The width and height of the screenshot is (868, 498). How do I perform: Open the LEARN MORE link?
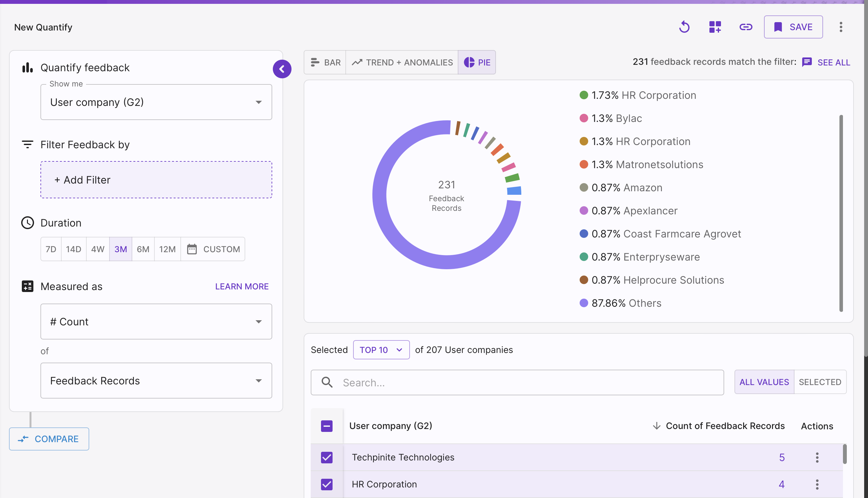coord(241,286)
